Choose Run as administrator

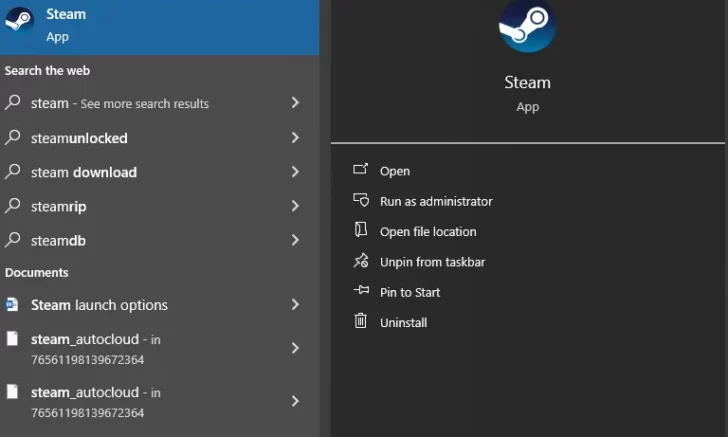(436, 201)
